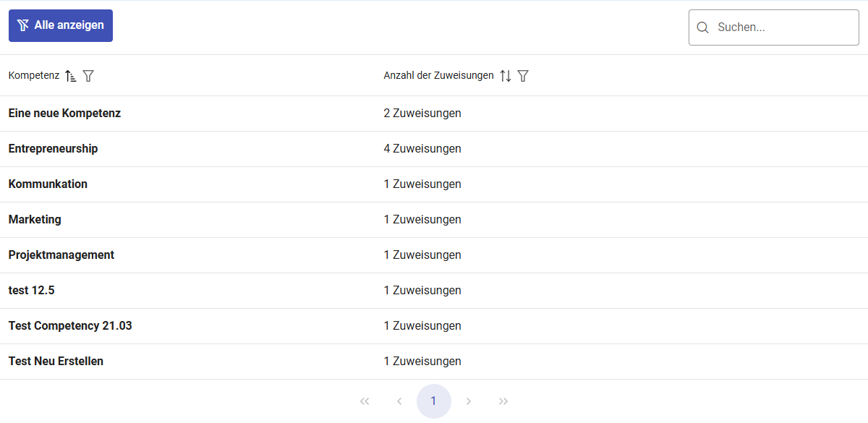Open the Entrepreneurship competency row

pos(53,149)
